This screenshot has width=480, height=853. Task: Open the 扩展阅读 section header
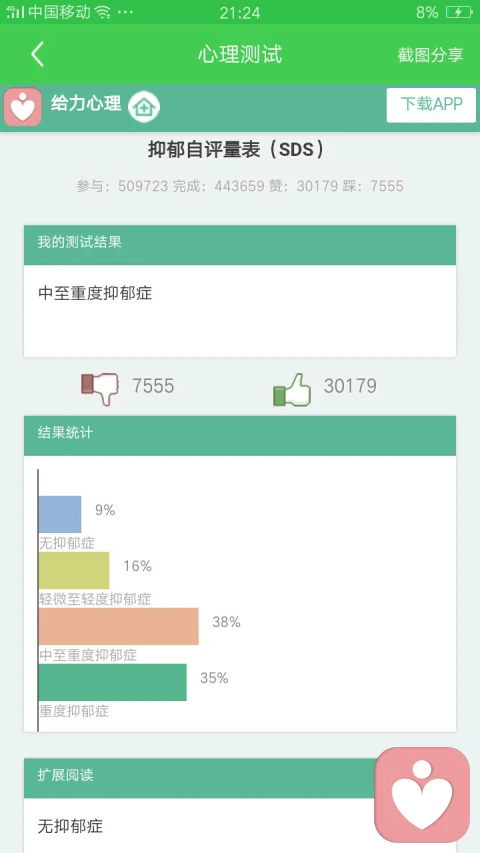[x=240, y=778]
